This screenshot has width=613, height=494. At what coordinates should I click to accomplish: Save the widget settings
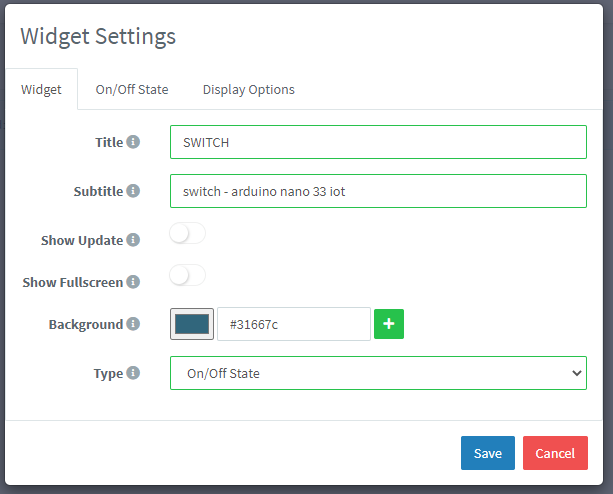[x=488, y=453]
